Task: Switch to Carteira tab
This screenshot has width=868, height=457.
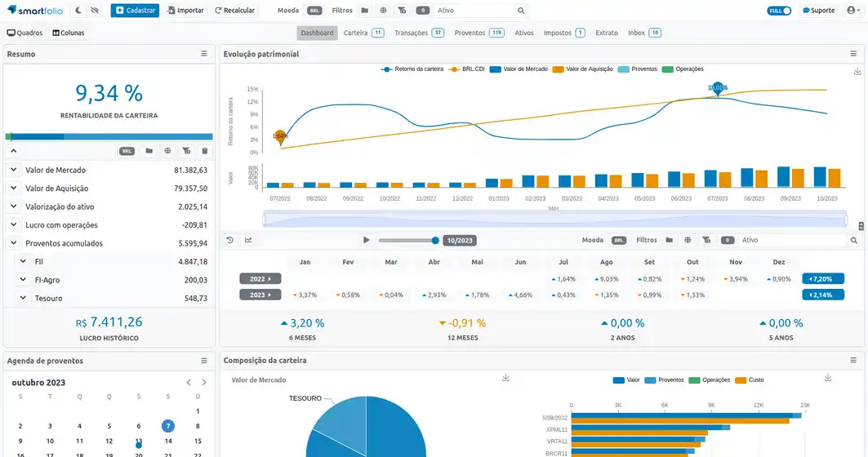Action: 363,33
